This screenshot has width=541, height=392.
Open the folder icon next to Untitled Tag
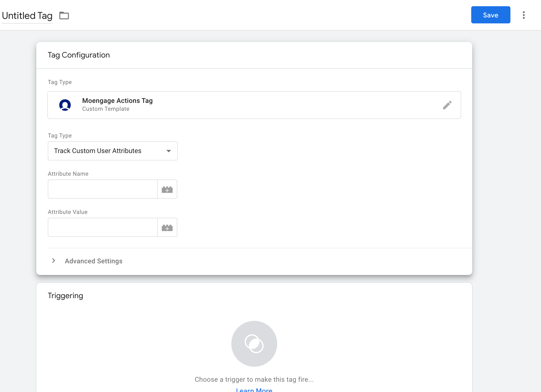tap(64, 15)
